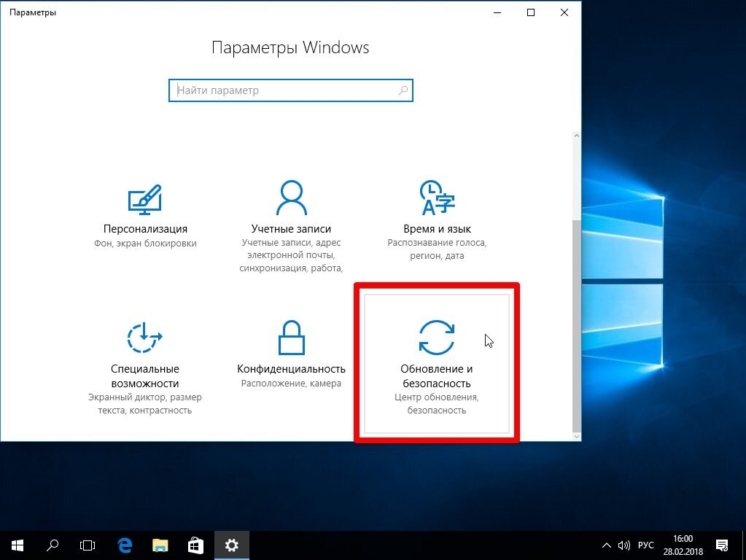Screen dimensions: 746x560
Task: Close the Параметры window
Action: coord(564,12)
